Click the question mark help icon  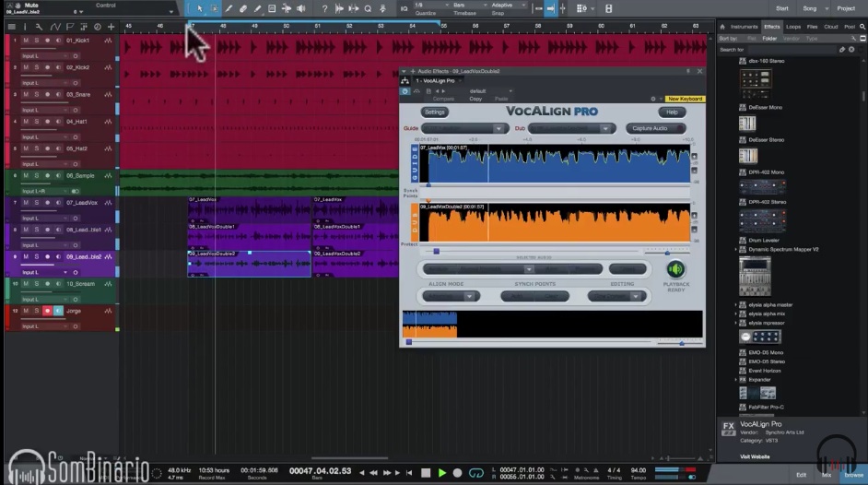coord(324,8)
